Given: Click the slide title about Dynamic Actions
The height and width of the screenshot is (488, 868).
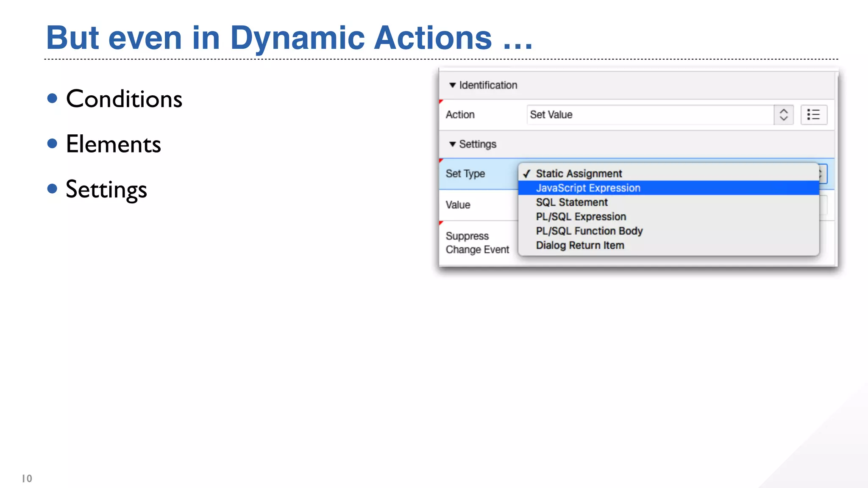Looking at the screenshot, I should click(x=289, y=38).
